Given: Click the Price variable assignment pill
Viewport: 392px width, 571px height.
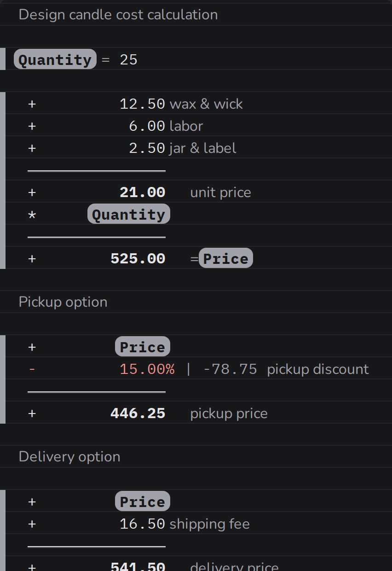Looking at the screenshot, I should click(226, 258).
